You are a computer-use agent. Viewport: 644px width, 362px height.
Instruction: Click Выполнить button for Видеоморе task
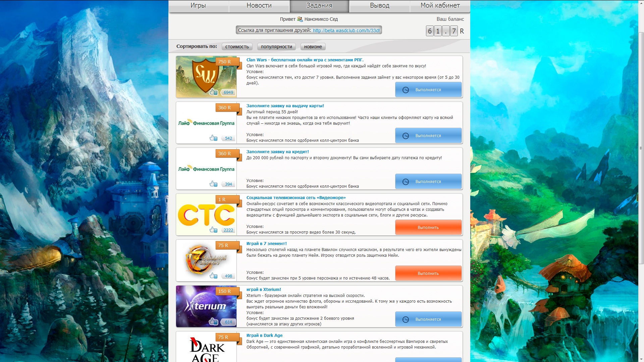pos(428,227)
